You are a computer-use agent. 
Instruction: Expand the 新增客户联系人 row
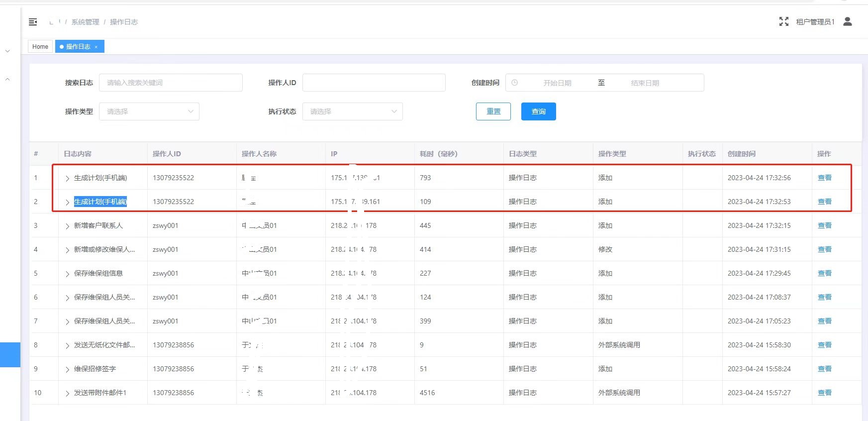(x=67, y=226)
